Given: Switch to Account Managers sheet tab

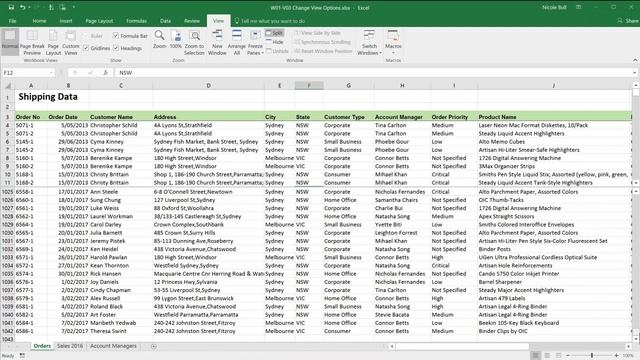Looking at the screenshot, I should point(113,346).
